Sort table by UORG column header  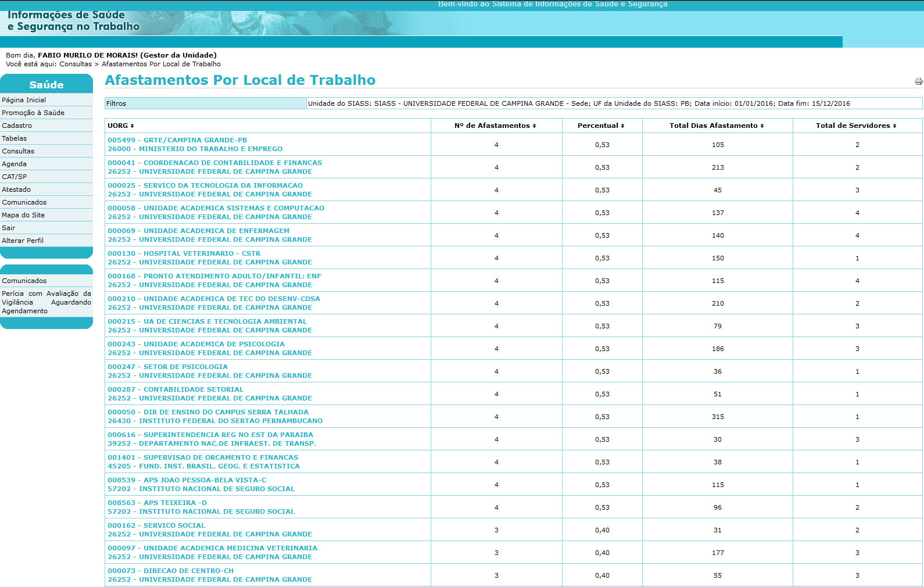[x=120, y=126]
